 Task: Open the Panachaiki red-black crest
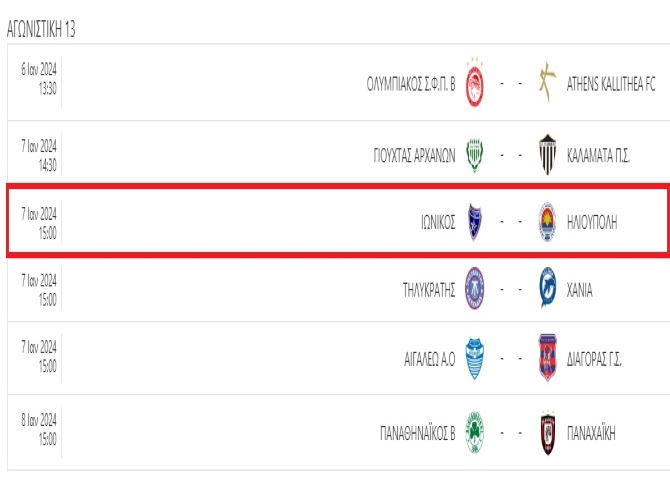[x=547, y=432]
